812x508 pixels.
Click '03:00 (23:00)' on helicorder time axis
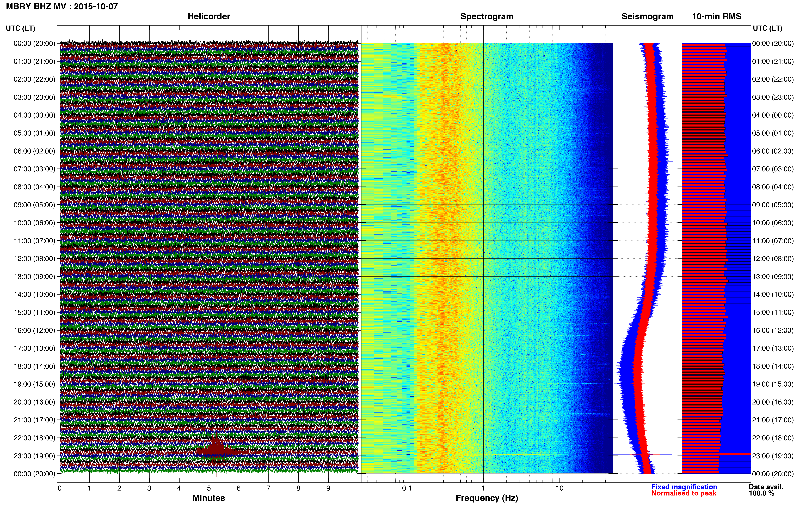tap(34, 97)
